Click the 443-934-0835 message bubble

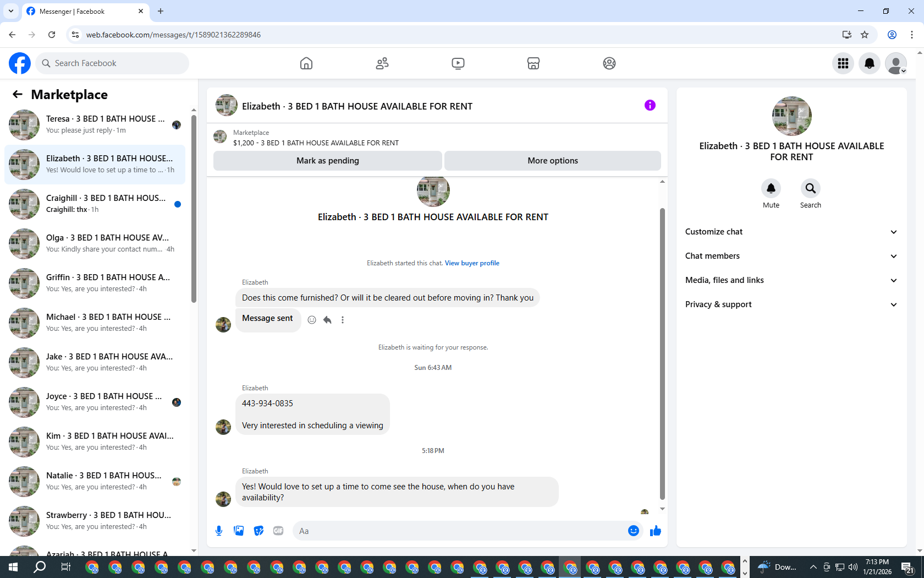(312, 414)
